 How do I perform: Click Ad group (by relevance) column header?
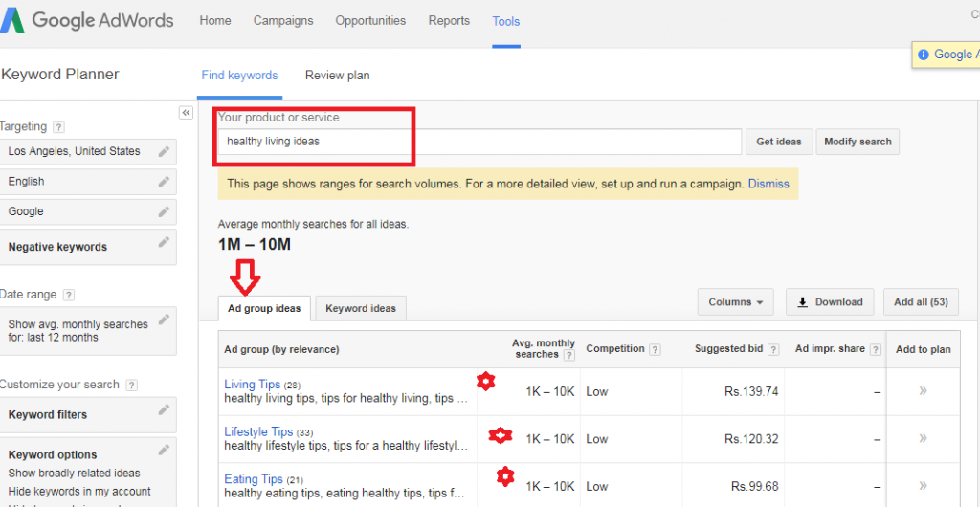pos(281,350)
